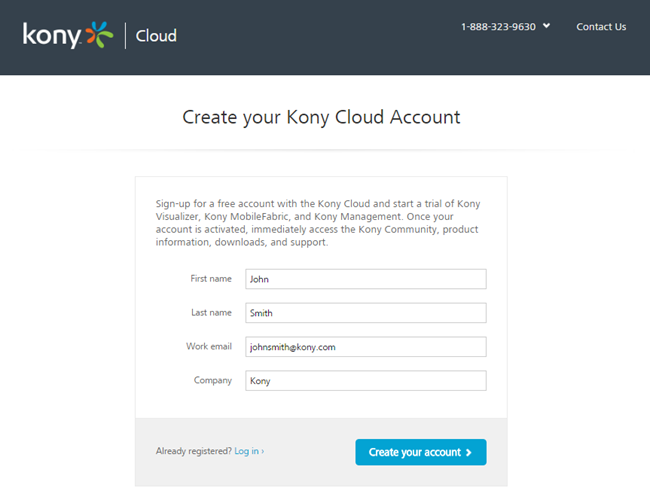Click the Work email label
Screen dimensions: 650x494
pos(209,347)
